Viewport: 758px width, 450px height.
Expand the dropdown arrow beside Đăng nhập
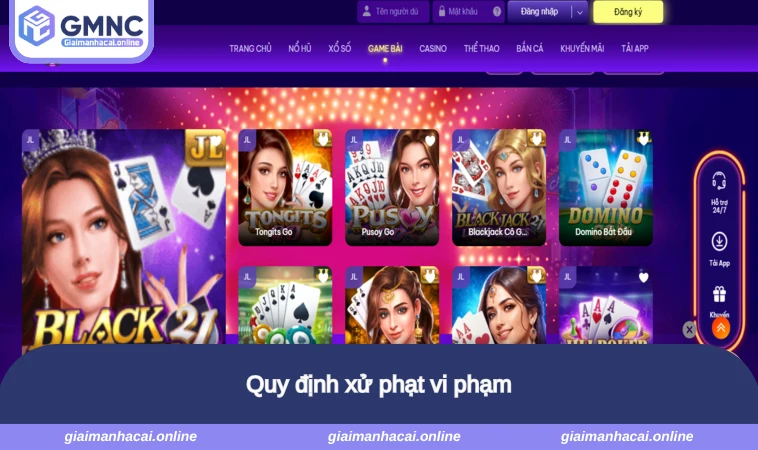point(579,12)
